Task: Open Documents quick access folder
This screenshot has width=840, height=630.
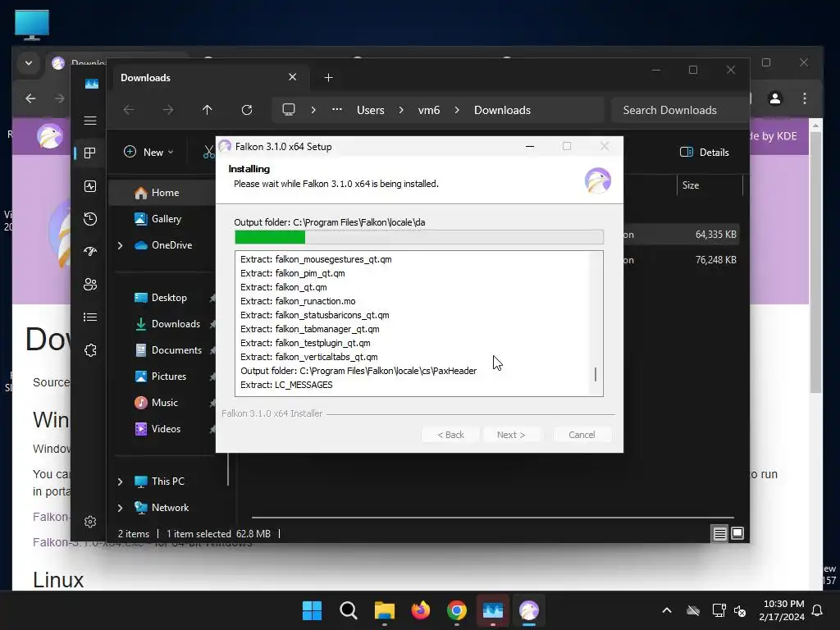Action: click(x=176, y=349)
